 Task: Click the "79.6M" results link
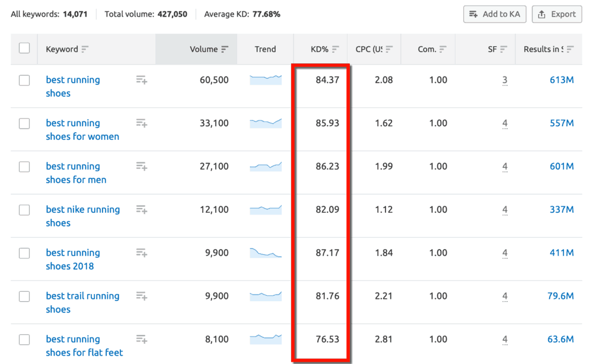(560, 296)
